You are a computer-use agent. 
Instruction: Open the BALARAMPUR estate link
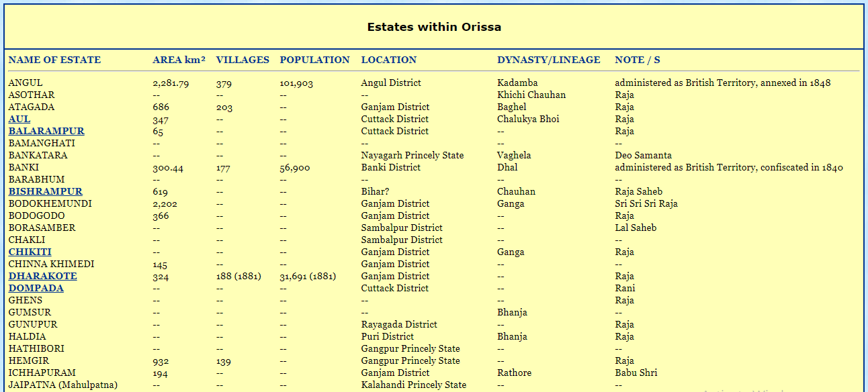coord(46,132)
